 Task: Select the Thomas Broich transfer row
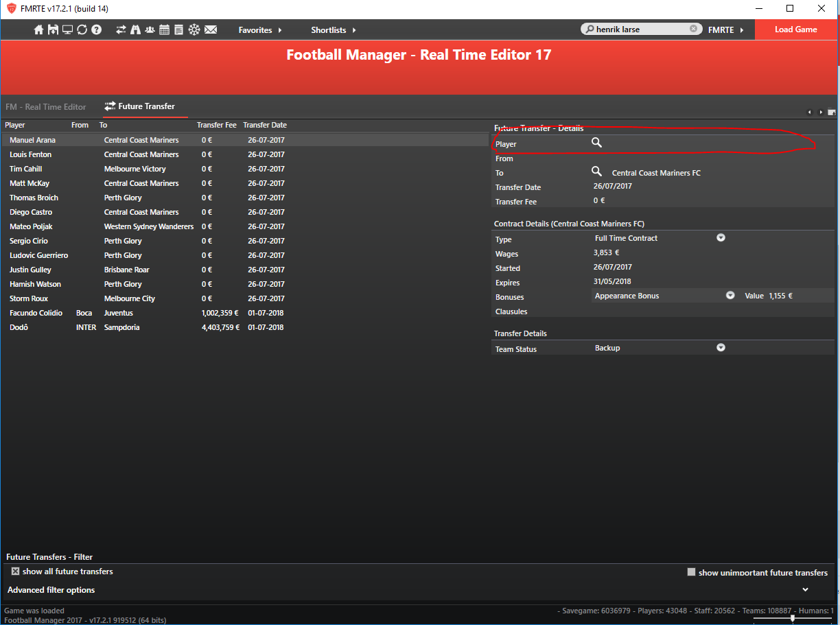[x=244, y=198]
